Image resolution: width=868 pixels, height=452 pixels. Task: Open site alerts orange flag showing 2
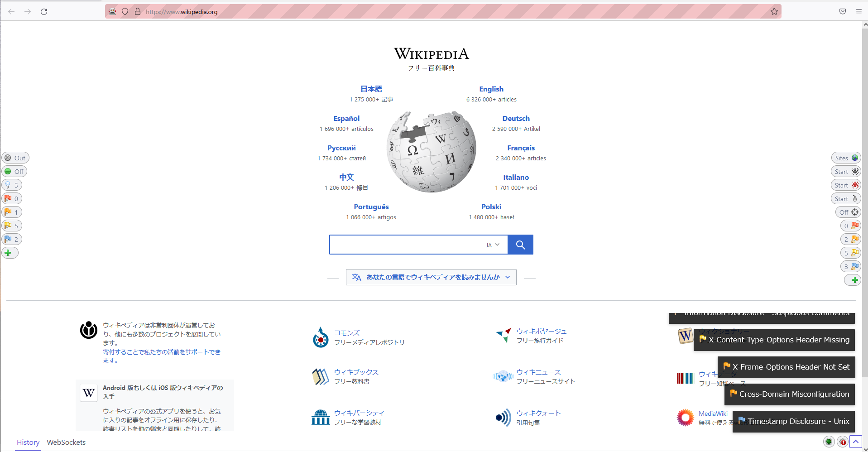click(851, 240)
